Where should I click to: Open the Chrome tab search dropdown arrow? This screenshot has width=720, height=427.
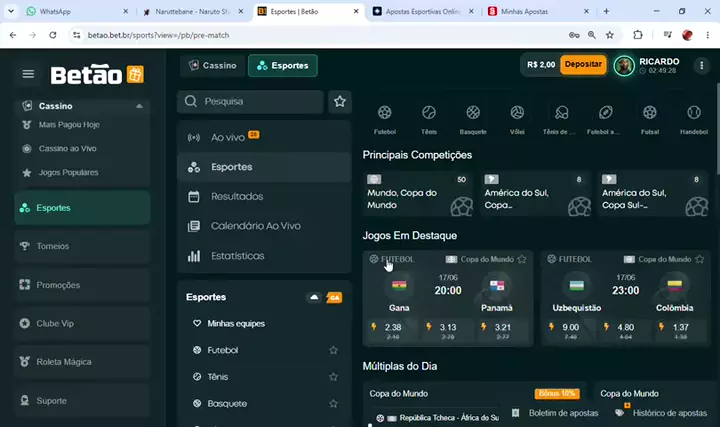(11, 11)
